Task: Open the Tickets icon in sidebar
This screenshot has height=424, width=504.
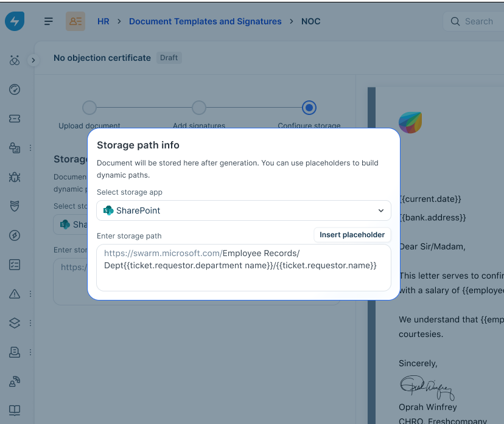Action: pyautogui.click(x=15, y=119)
